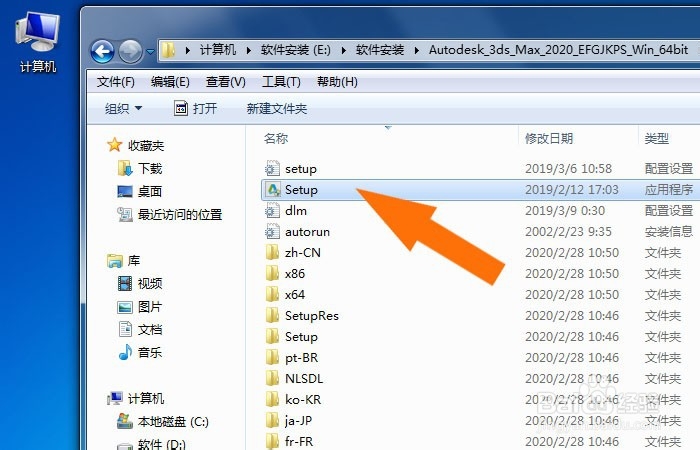This screenshot has width=700, height=450.
Task: Expand arrow after 软件安装 folder in the address bar
Action: coord(417,50)
